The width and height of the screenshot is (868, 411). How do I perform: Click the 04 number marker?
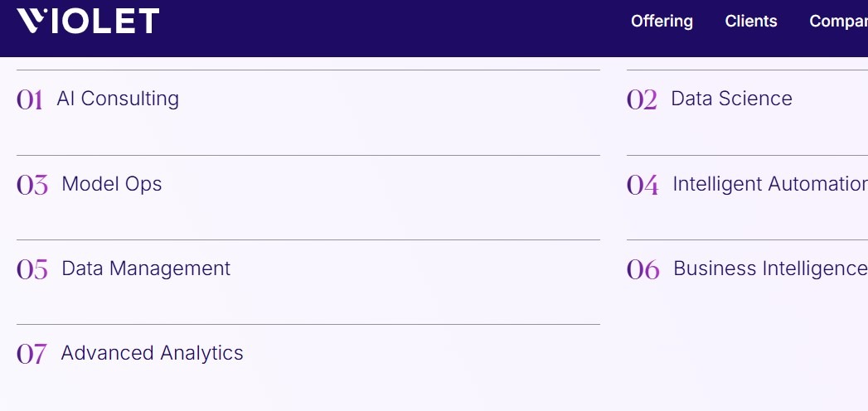(x=643, y=185)
